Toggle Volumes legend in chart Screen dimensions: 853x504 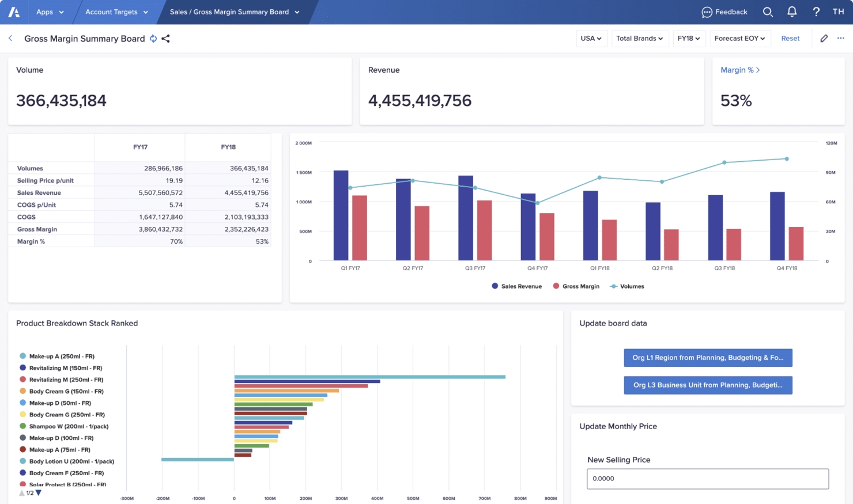(x=627, y=286)
